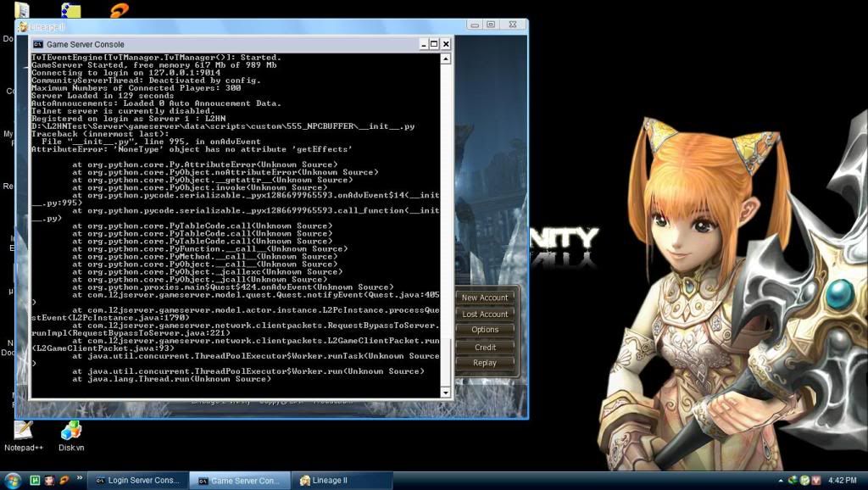Click the Windows Start orb
Image resolution: width=868 pixels, height=490 pixels.
[x=12, y=480]
